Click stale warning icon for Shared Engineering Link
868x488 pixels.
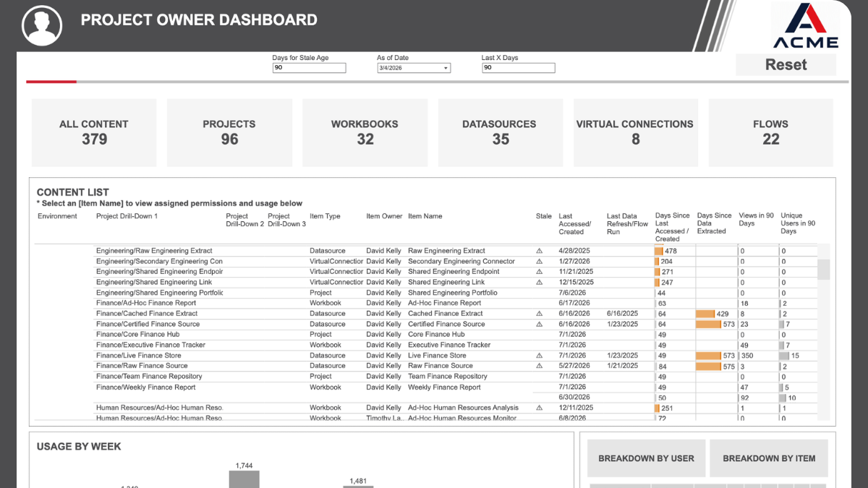click(x=539, y=283)
